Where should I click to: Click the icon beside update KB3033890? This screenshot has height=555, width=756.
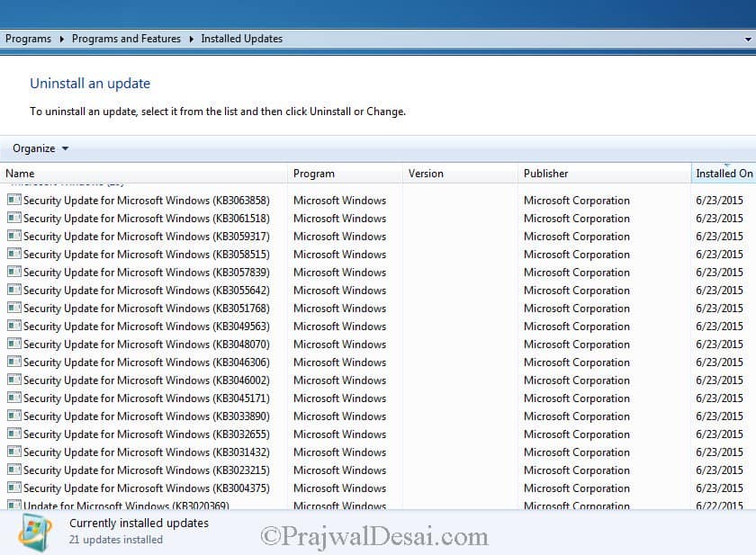click(14, 416)
